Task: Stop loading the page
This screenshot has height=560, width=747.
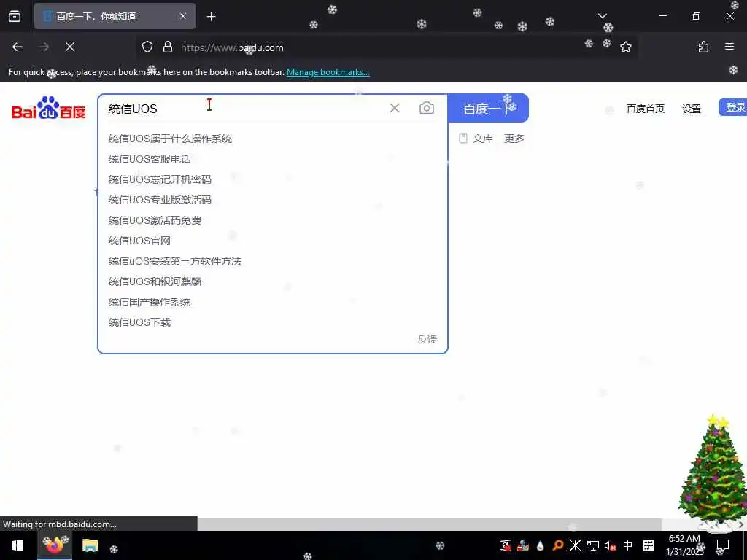Action: (x=70, y=47)
